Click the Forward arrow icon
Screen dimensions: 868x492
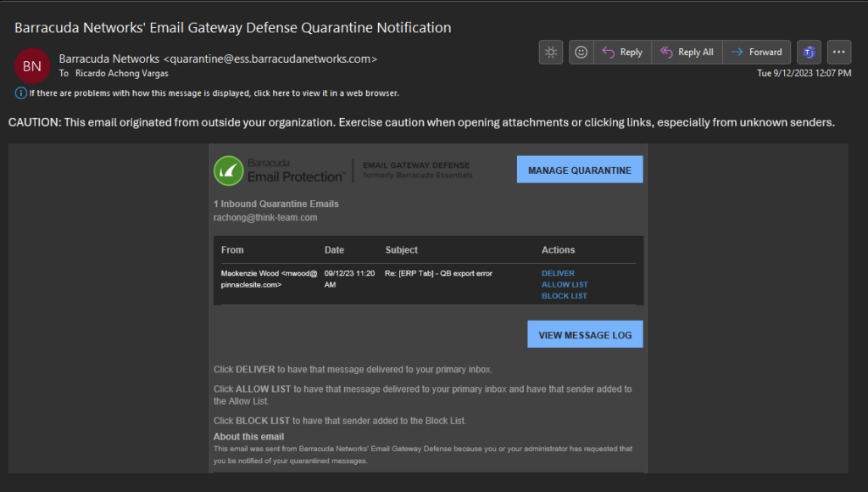click(736, 52)
